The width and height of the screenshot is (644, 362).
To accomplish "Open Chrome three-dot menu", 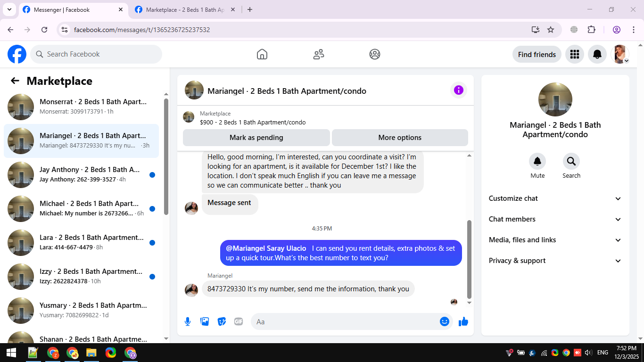I will pos(634,30).
